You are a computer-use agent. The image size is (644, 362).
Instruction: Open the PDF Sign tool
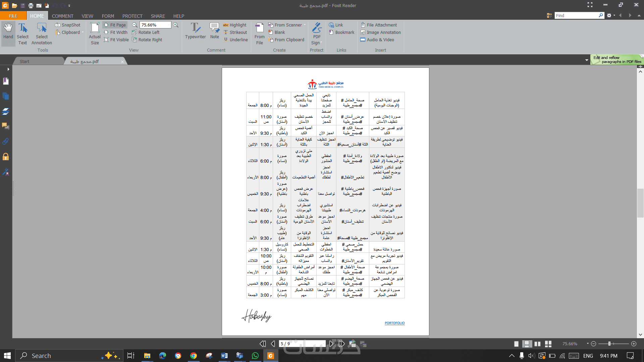click(x=317, y=34)
